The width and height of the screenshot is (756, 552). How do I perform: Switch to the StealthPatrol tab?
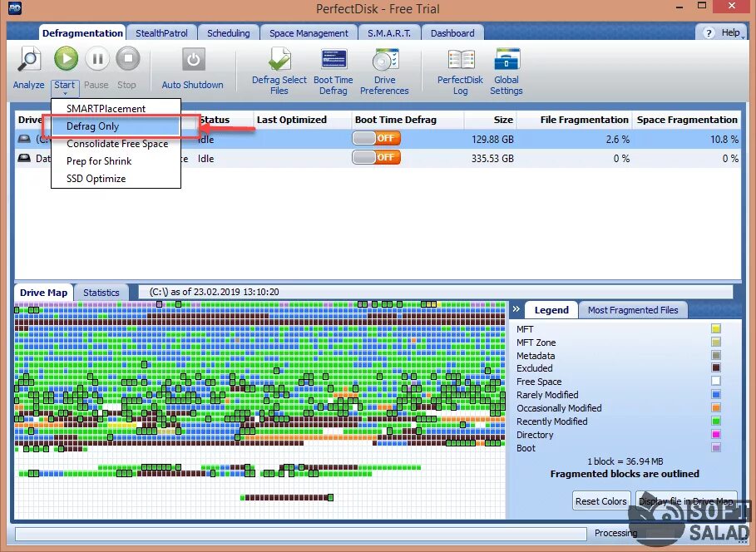point(161,32)
